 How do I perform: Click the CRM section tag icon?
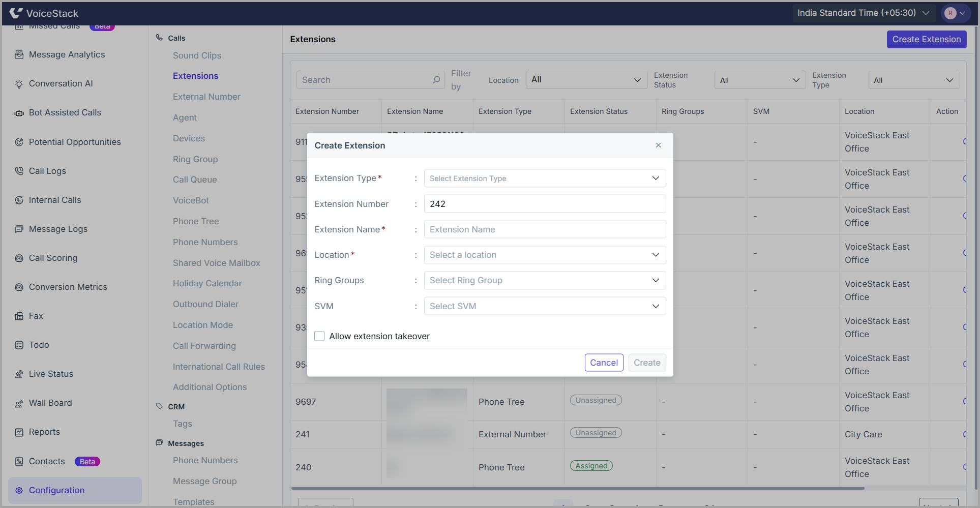coord(159,406)
